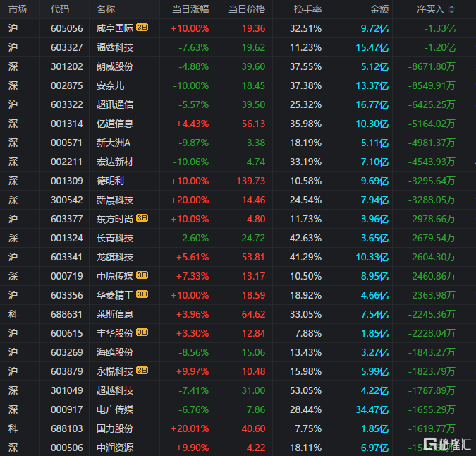Viewport: 476px width, 456px height.
Task: Click the 3日 badge next to 咸亨国际
Action: coord(142,28)
